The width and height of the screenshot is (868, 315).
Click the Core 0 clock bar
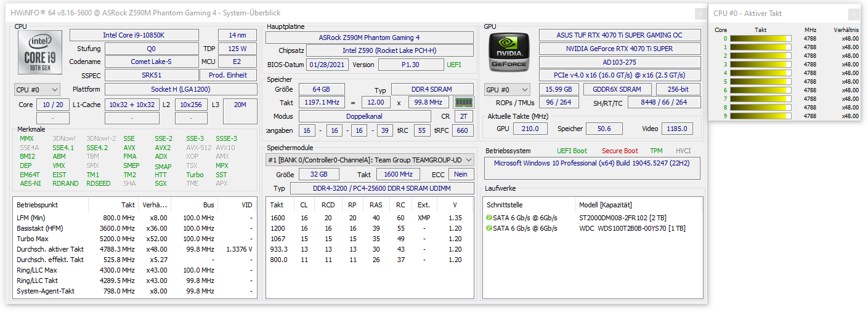tap(760, 38)
